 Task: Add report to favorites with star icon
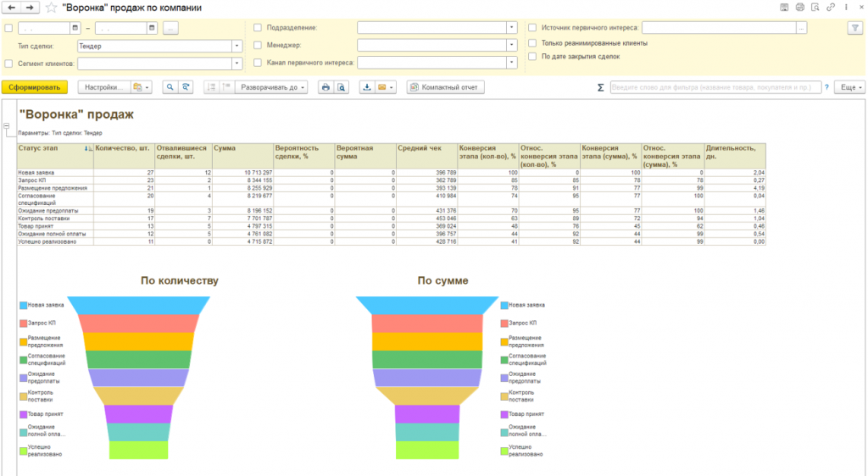point(51,8)
